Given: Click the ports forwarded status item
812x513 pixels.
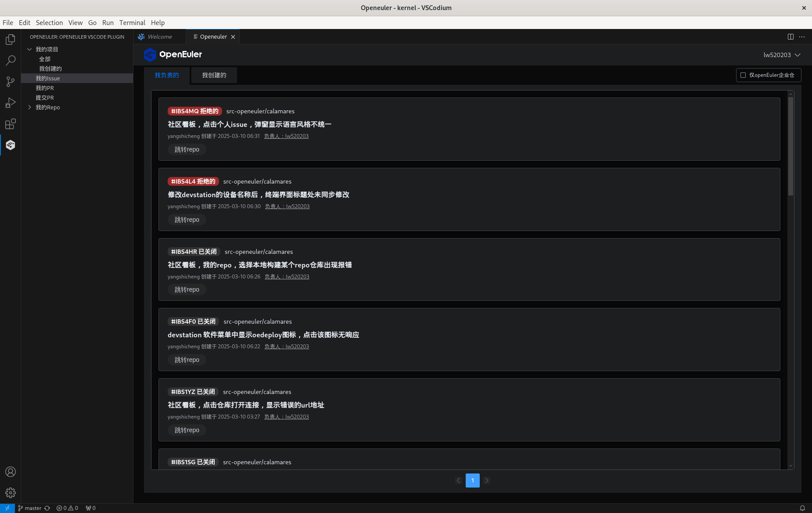Looking at the screenshot, I should point(91,508).
